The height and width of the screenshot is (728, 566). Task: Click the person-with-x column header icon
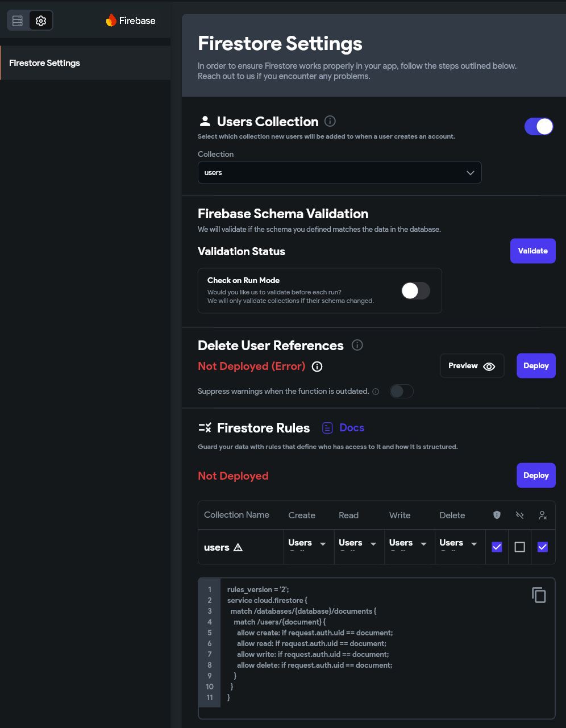[543, 515]
